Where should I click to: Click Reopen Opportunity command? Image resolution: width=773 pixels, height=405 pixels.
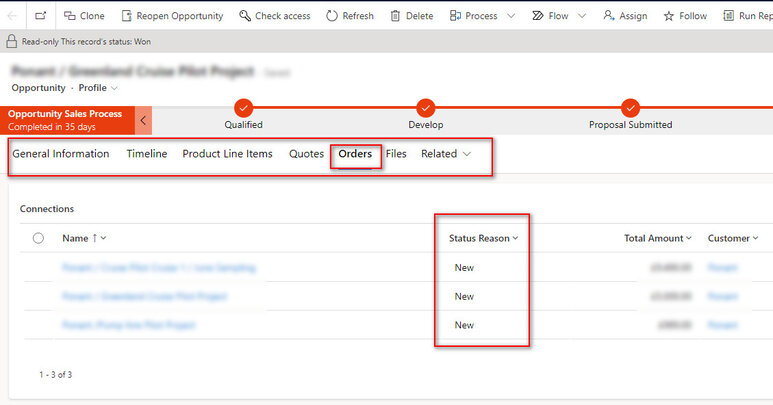tap(172, 16)
